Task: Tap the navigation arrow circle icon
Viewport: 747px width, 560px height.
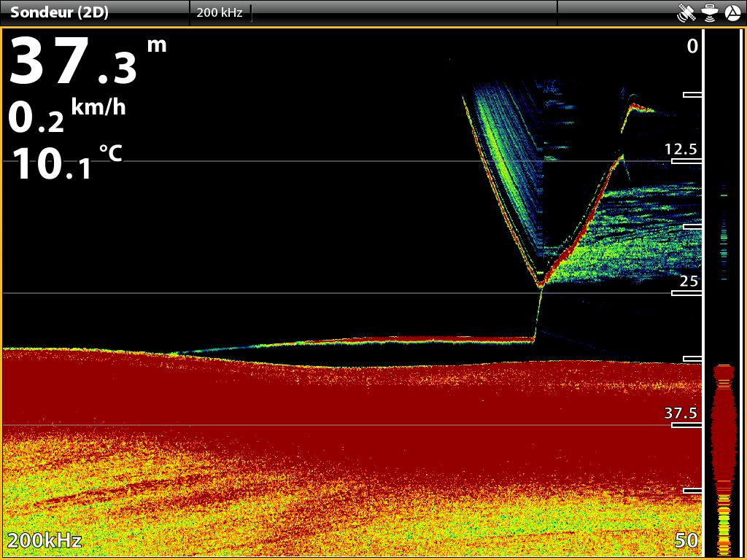Action: point(732,13)
